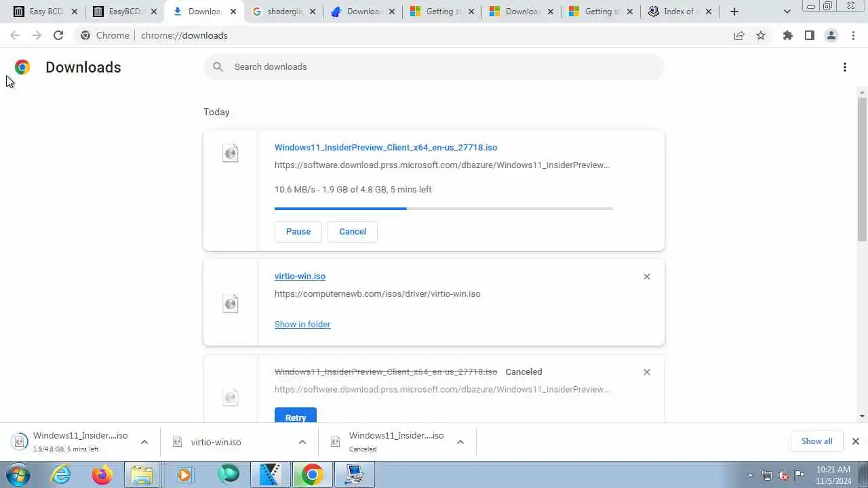The image size is (868, 488).
Task: Launch Firefox from taskbar
Action: point(102,475)
